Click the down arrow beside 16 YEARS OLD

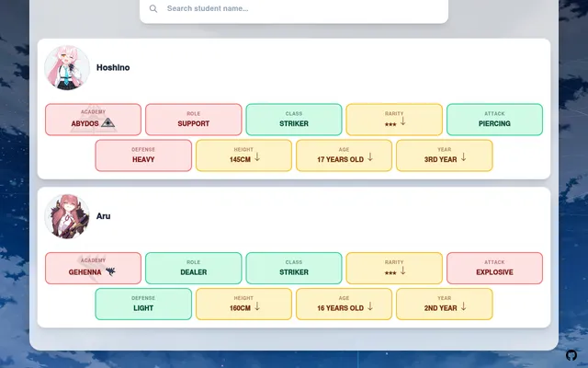pos(370,306)
